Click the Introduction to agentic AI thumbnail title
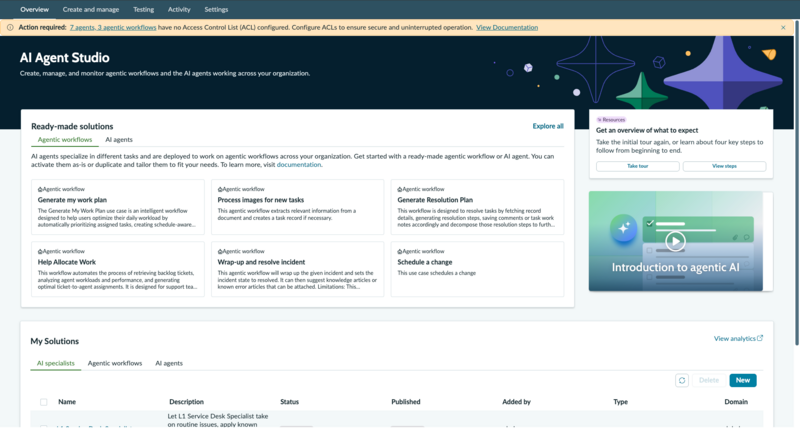Image resolution: width=800 pixels, height=428 pixels. click(x=676, y=267)
